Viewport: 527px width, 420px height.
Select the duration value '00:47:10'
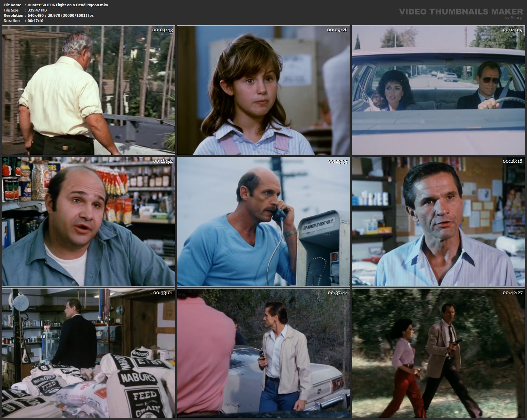pyautogui.click(x=36, y=21)
